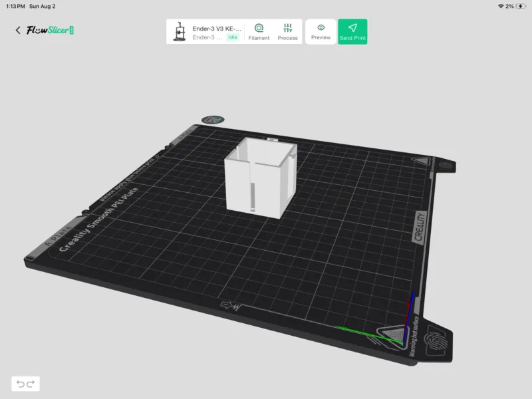Tap the FlowSlicer logo
The image size is (532, 399).
(51, 30)
